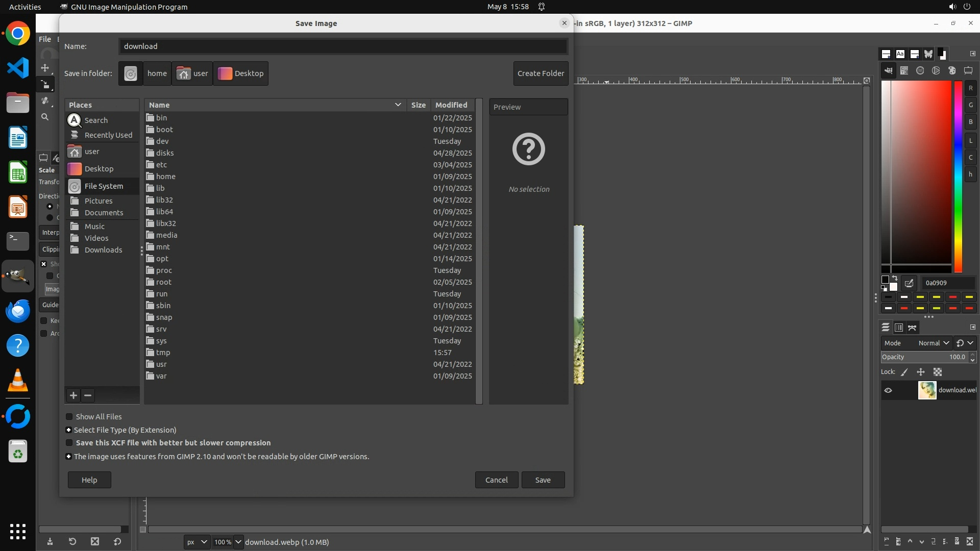The width and height of the screenshot is (980, 551).
Task: Lock alpha channel checkerboard icon
Action: tap(938, 372)
